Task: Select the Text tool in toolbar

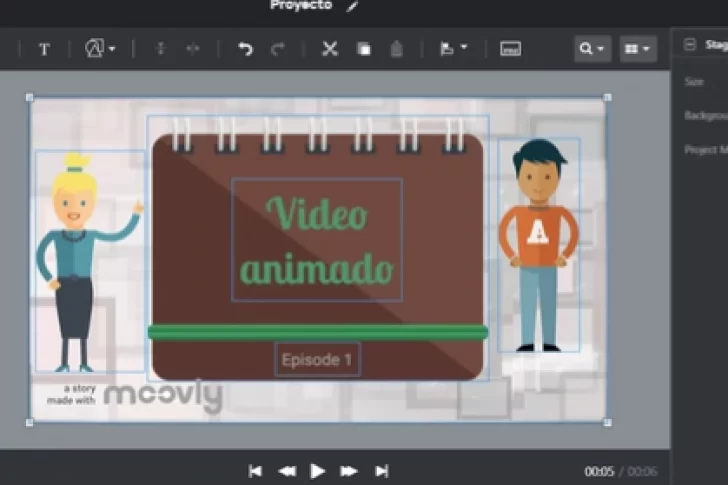Action: point(44,49)
